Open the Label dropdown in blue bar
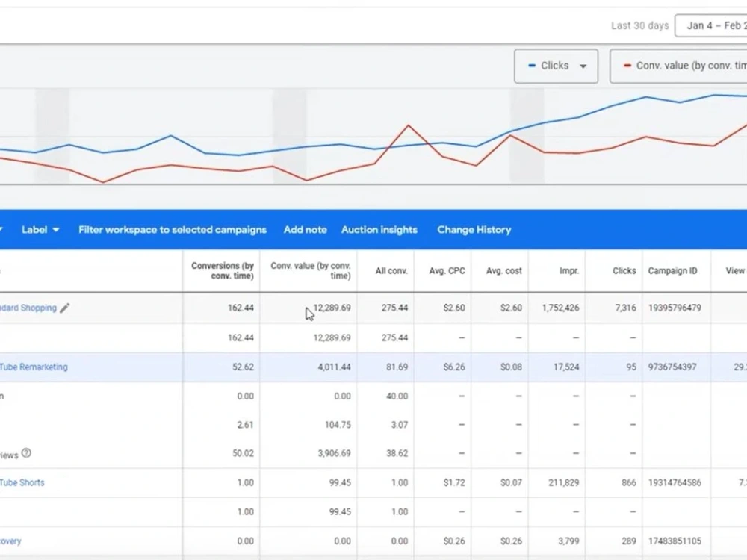747x560 pixels. tap(40, 230)
